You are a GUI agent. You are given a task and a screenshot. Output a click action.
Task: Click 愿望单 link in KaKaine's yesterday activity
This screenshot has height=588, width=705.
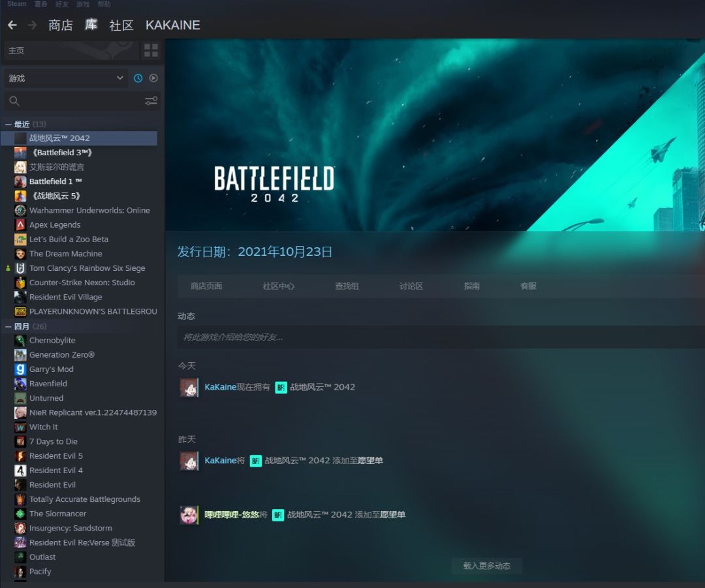tap(370, 461)
